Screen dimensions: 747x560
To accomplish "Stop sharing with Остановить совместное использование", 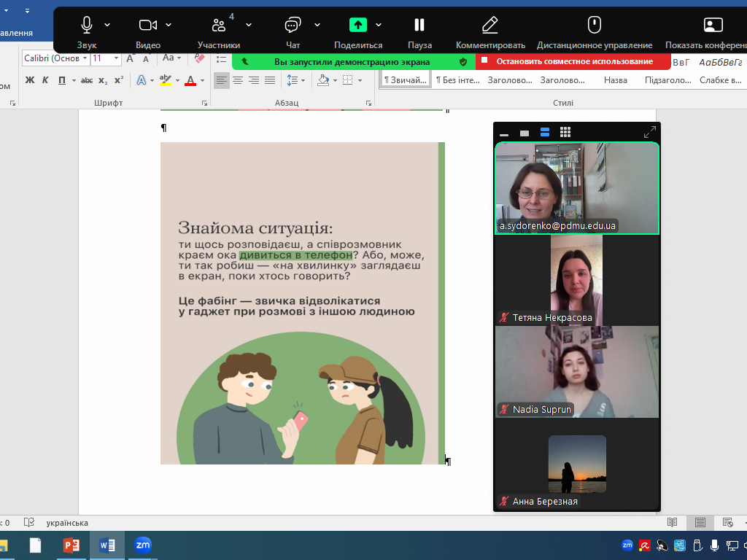I will click(573, 61).
